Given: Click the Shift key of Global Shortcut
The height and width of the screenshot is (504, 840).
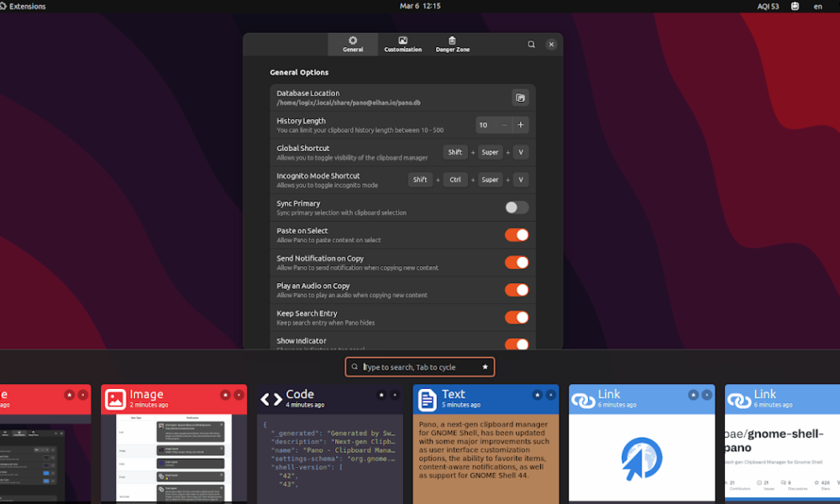Looking at the screenshot, I should 455,152.
